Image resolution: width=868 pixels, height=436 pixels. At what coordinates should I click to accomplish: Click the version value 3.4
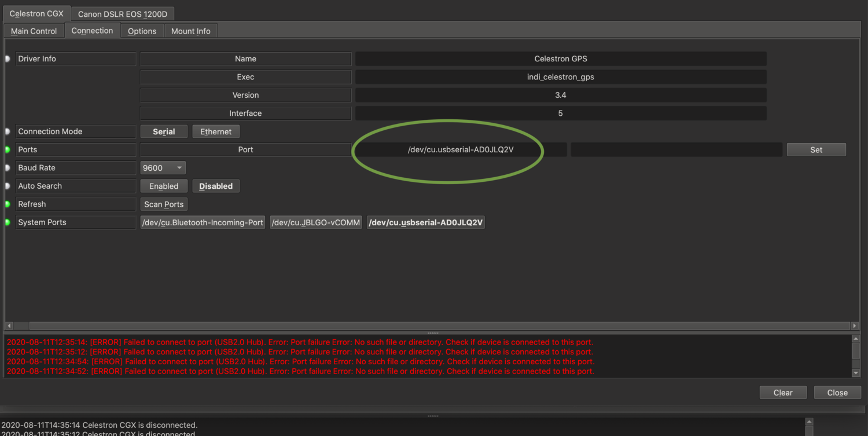click(x=561, y=95)
